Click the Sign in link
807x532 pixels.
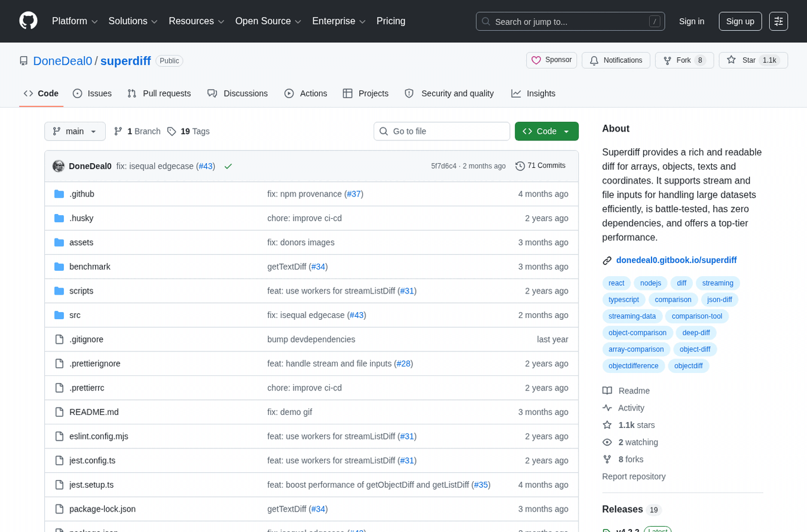tap(692, 22)
